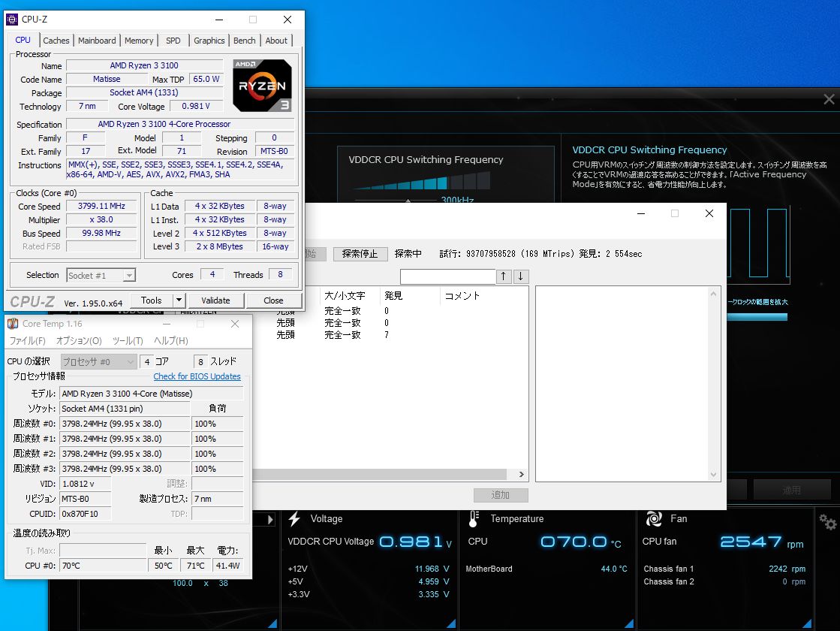Click the CPU fan 2547 rpm readout
840x631 pixels.
click(762, 542)
